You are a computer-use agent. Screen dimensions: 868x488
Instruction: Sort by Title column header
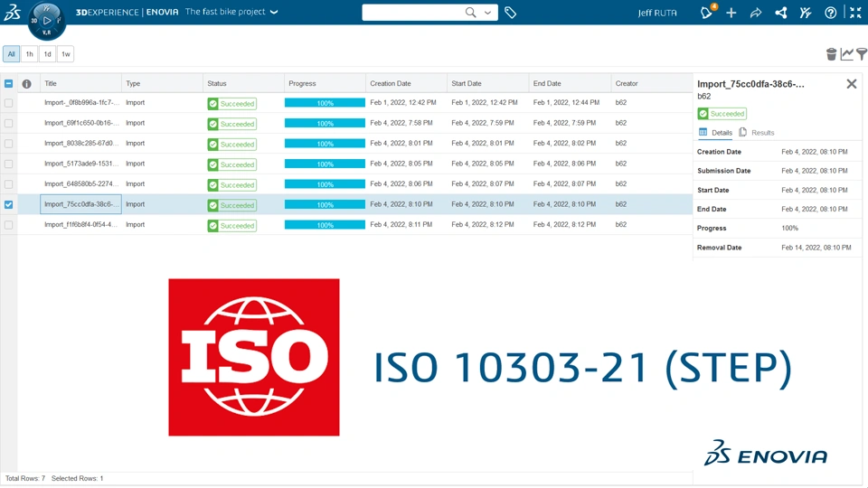(80, 83)
